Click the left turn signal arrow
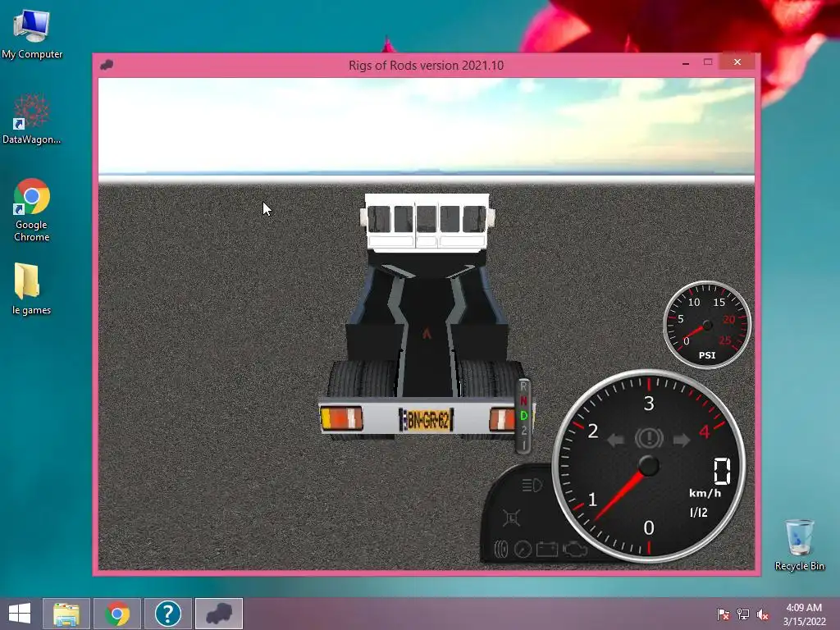This screenshot has width=840, height=630. [616, 440]
